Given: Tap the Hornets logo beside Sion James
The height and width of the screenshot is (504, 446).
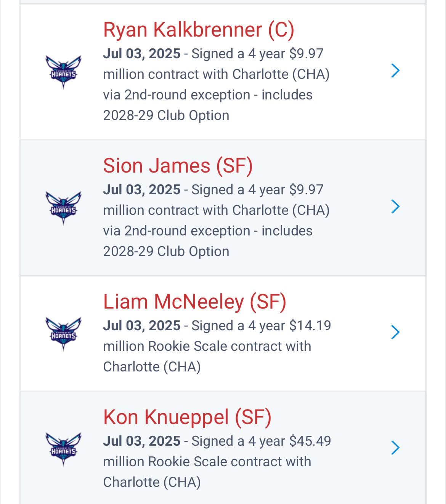Looking at the screenshot, I should tap(63, 208).
